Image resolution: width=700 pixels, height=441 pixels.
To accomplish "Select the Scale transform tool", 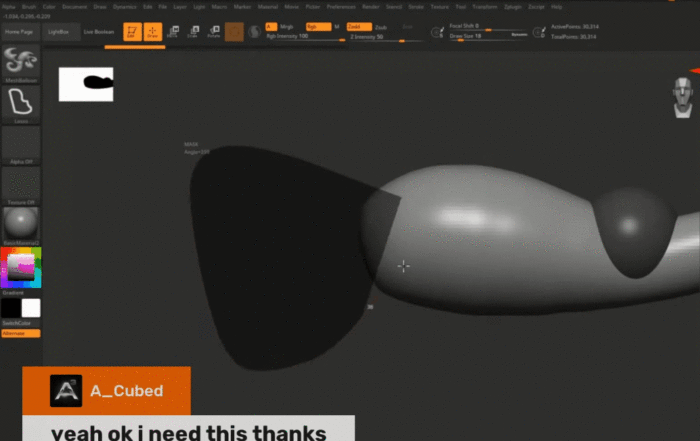I will [192, 32].
